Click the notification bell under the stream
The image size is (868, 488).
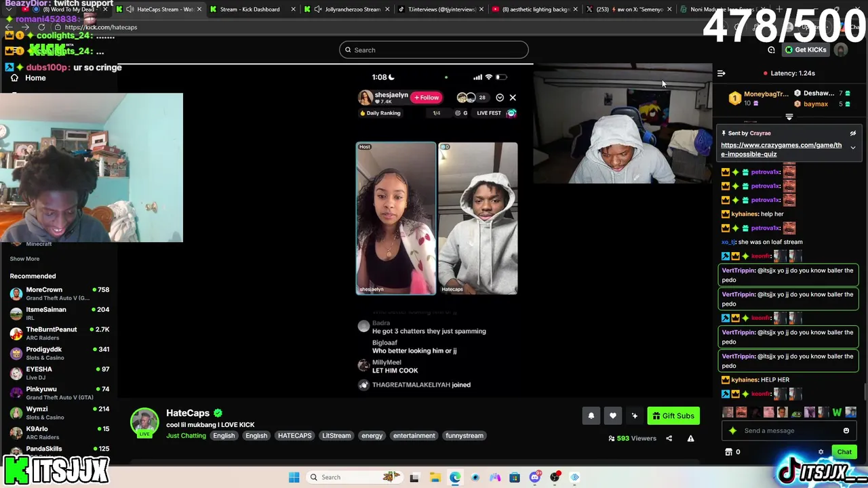coord(591,415)
